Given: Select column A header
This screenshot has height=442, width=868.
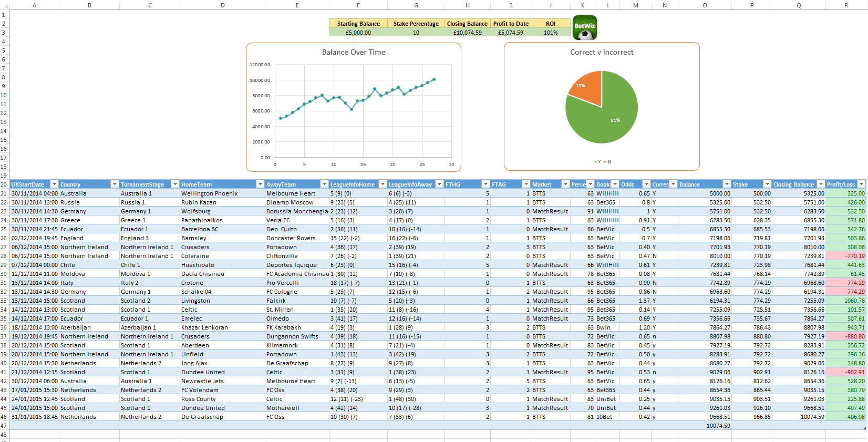Looking at the screenshot, I should (x=34, y=5).
